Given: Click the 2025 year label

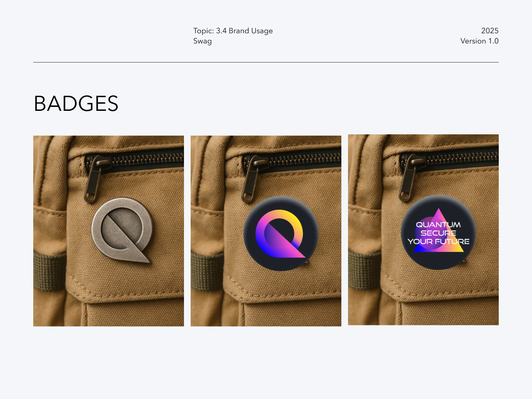Looking at the screenshot, I should [x=490, y=31].
